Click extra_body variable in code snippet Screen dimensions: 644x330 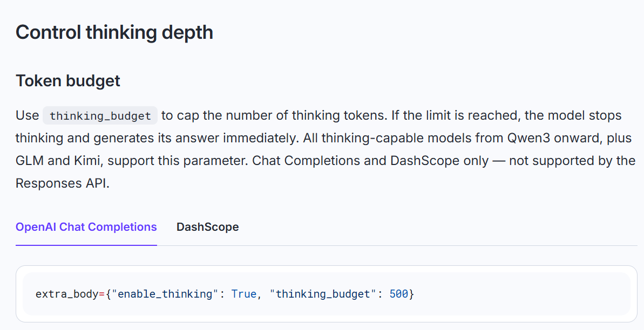pyautogui.click(x=67, y=294)
